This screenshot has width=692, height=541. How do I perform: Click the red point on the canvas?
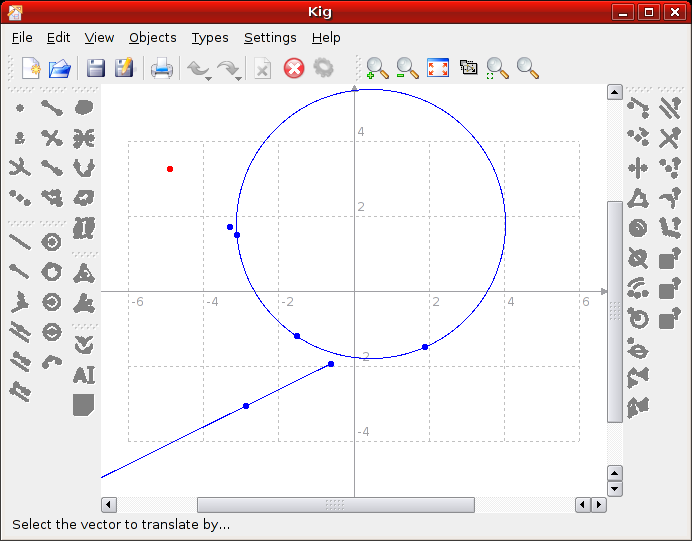pos(170,169)
